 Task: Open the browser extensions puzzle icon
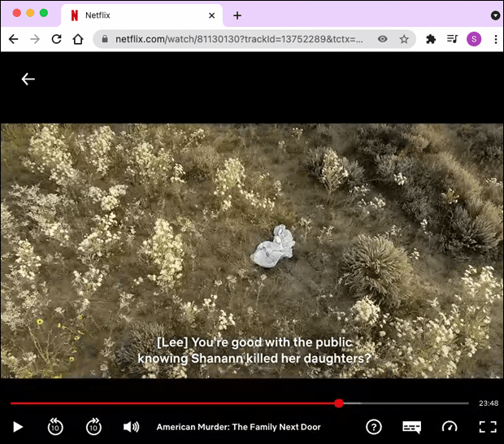click(x=431, y=39)
